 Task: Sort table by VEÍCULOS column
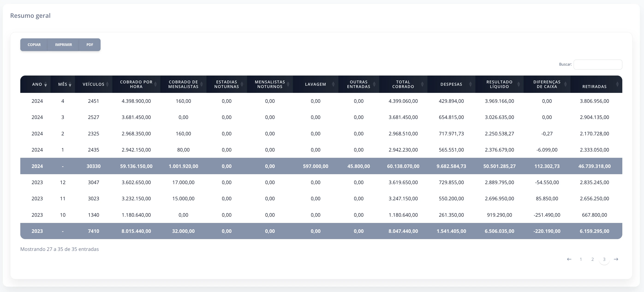pos(93,84)
